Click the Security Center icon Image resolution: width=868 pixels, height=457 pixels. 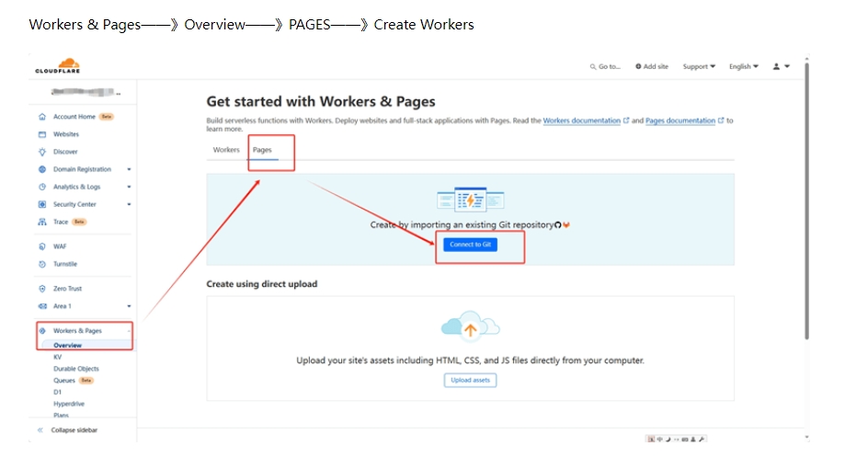[x=42, y=204]
